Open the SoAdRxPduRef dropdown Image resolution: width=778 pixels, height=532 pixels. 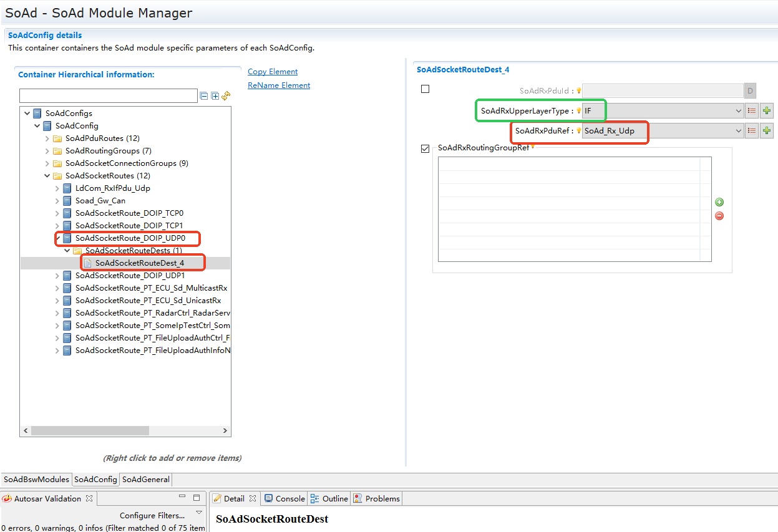738,131
